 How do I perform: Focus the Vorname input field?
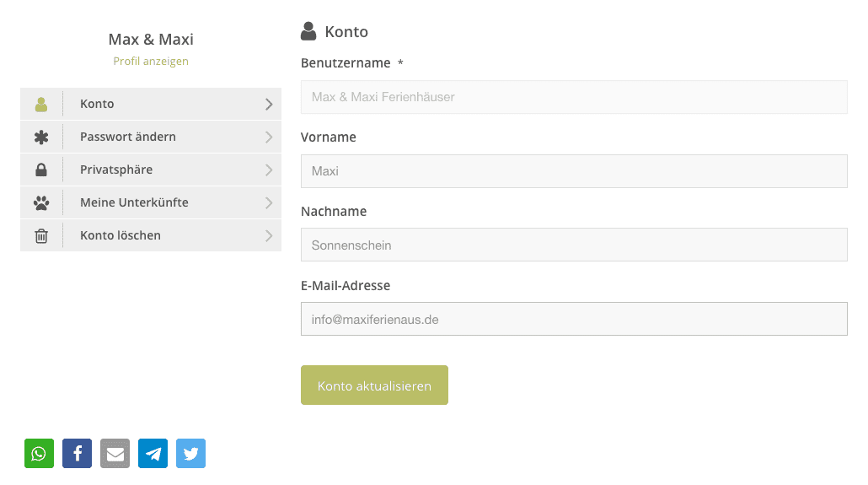click(574, 171)
